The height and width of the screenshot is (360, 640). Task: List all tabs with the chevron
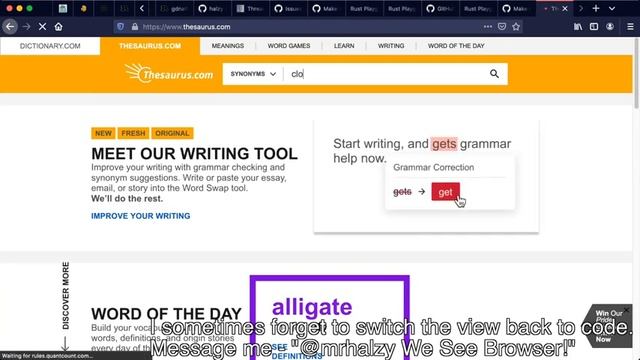tap(612, 8)
